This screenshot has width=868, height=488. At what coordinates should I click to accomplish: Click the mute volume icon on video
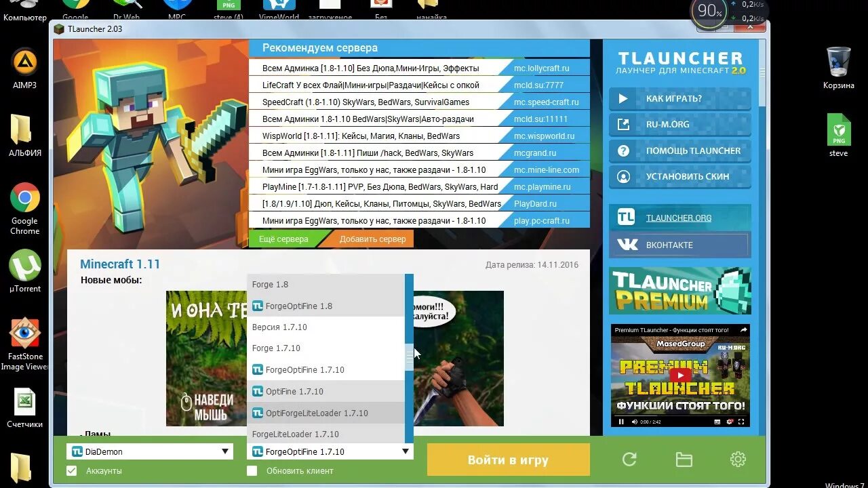pos(635,422)
